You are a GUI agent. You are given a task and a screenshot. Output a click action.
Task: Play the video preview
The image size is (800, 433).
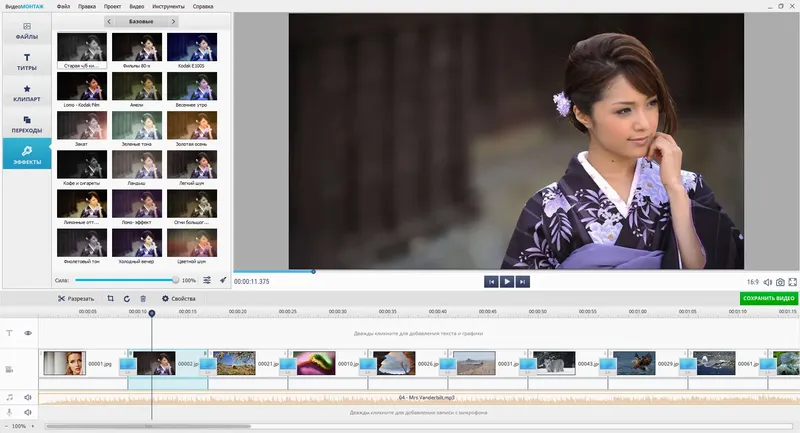(x=507, y=282)
